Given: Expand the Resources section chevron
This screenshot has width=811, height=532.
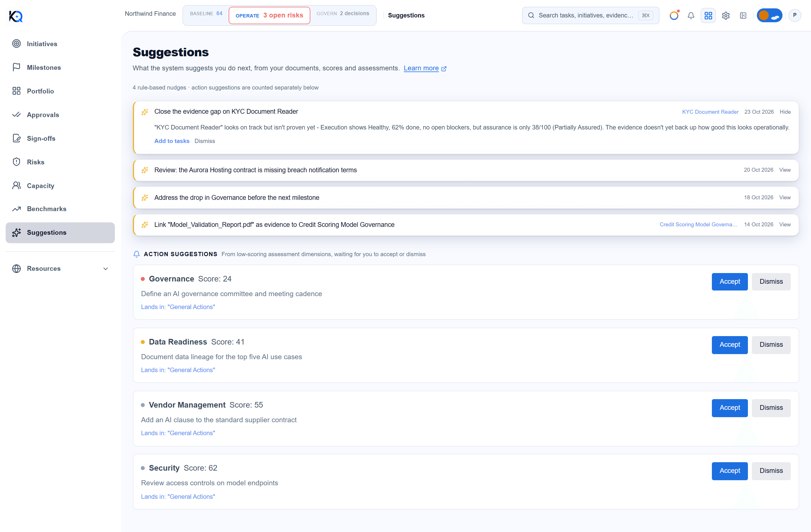Looking at the screenshot, I should point(106,269).
